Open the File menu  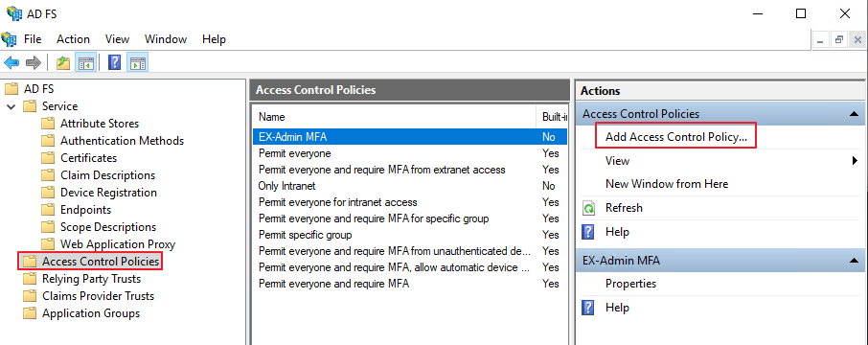click(x=33, y=39)
